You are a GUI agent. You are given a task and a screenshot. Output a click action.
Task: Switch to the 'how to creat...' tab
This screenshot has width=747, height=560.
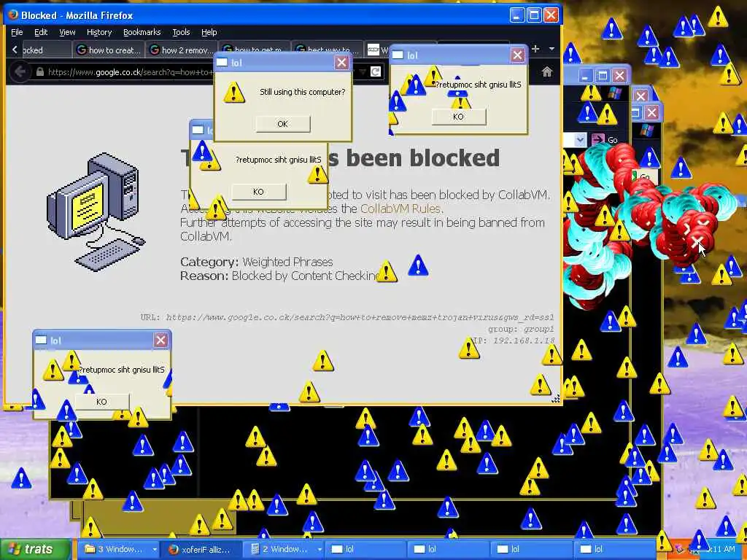[x=109, y=50]
